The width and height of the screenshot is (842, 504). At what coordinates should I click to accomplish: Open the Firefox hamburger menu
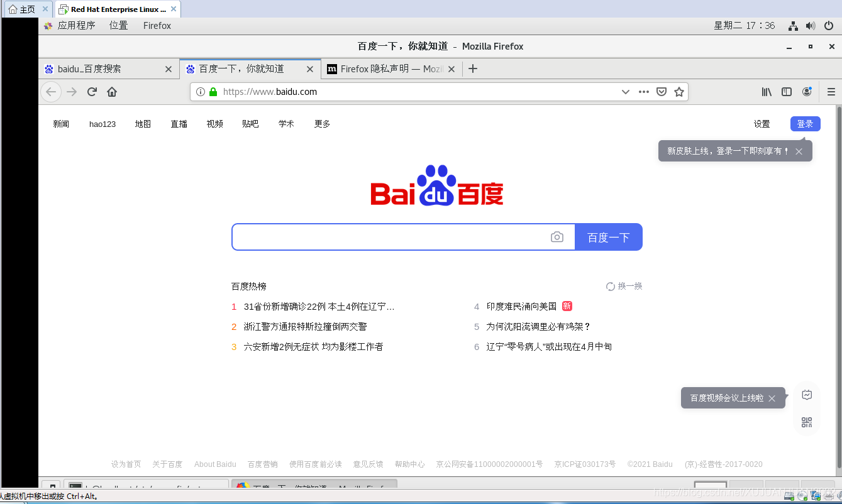pyautogui.click(x=831, y=92)
